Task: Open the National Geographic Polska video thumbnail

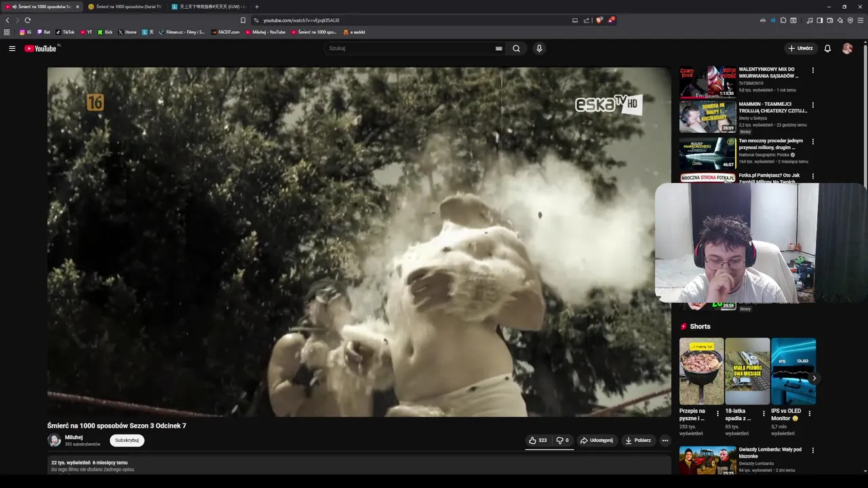Action: tap(708, 153)
